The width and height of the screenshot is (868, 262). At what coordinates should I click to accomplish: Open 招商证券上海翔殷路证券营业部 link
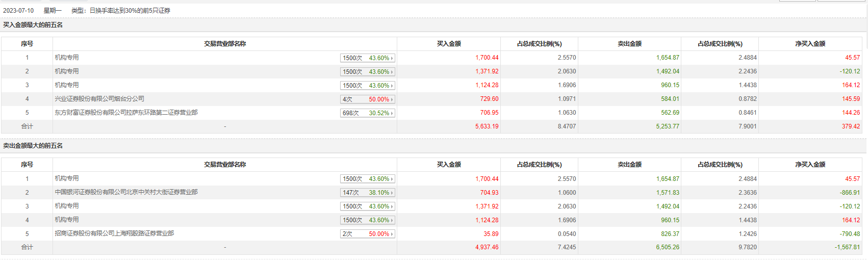[114, 233]
